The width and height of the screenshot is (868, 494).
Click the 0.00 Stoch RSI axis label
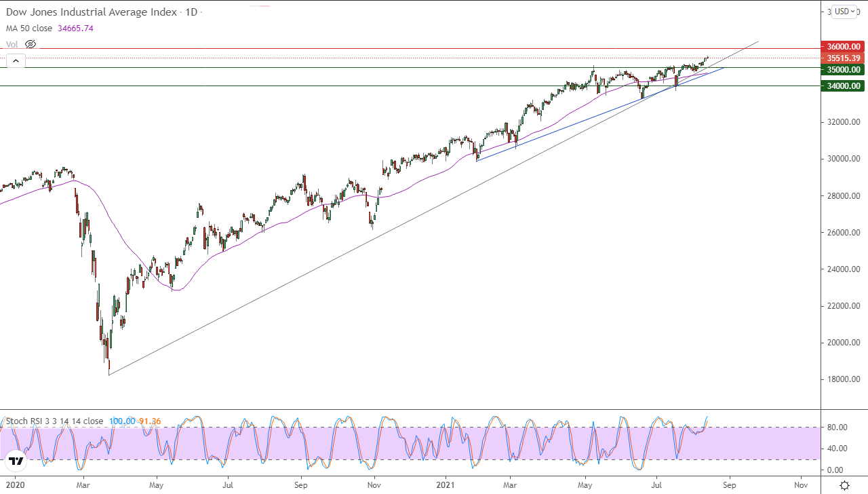coord(835,470)
